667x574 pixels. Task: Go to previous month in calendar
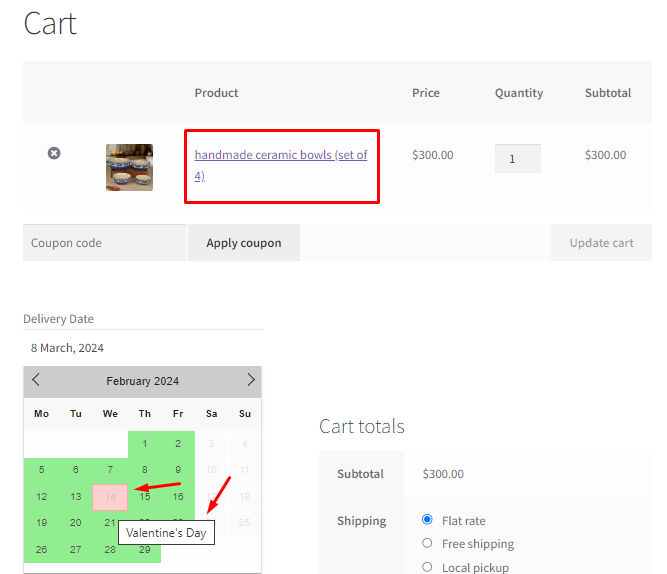point(36,380)
